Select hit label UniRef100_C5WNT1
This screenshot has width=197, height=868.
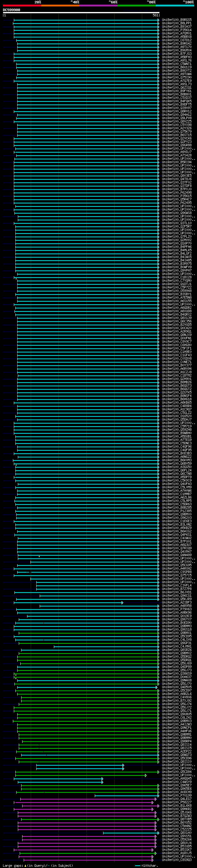[x=176, y=64]
